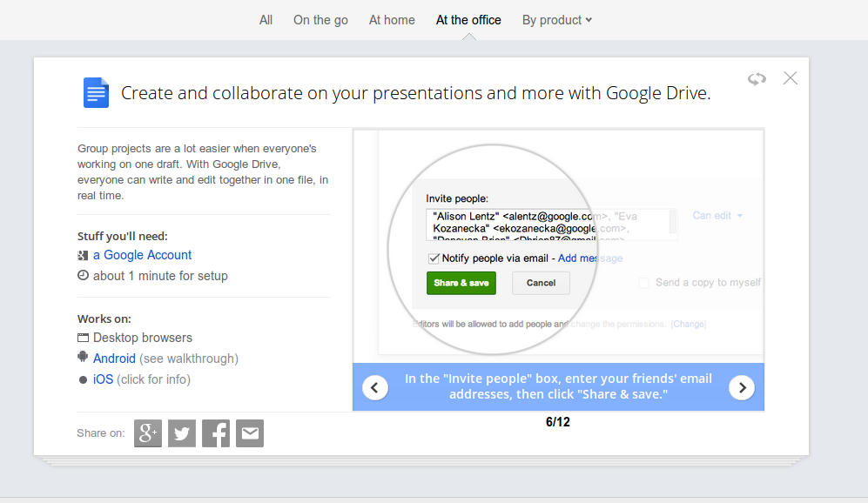
Task: Click the blue slide caption text
Action: tap(558, 386)
